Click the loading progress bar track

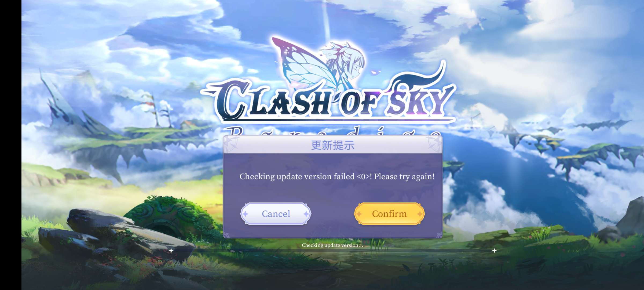pos(333,251)
